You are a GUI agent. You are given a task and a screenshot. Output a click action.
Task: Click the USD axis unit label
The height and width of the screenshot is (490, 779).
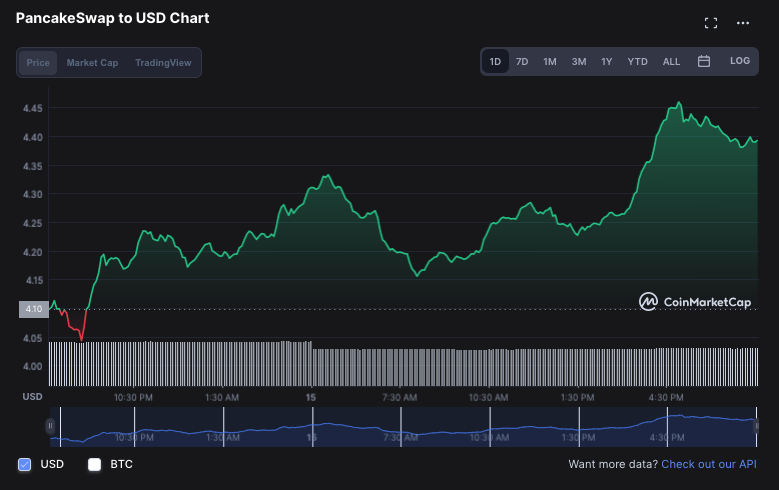(x=32, y=397)
